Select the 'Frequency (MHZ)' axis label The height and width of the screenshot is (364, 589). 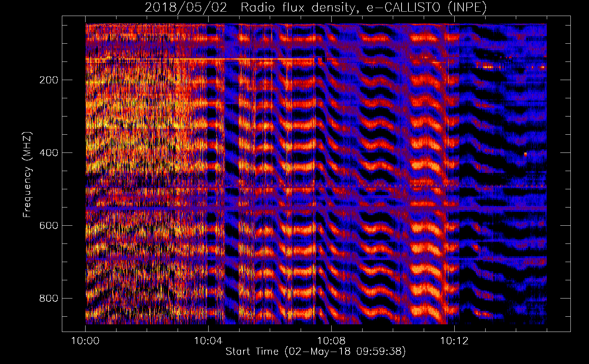tap(27, 174)
